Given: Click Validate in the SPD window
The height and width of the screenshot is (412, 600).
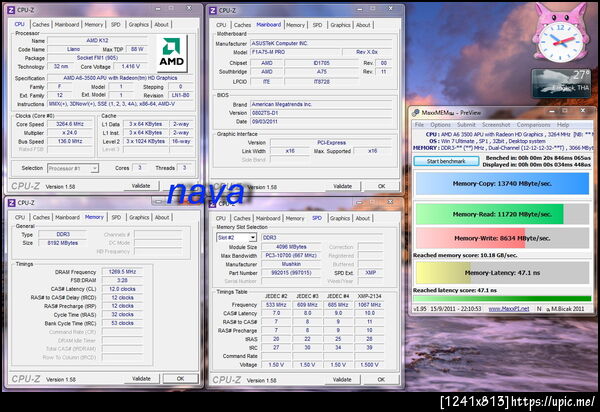Looking at the screenshot, I should pyautogui.click(x=342, y=379).
